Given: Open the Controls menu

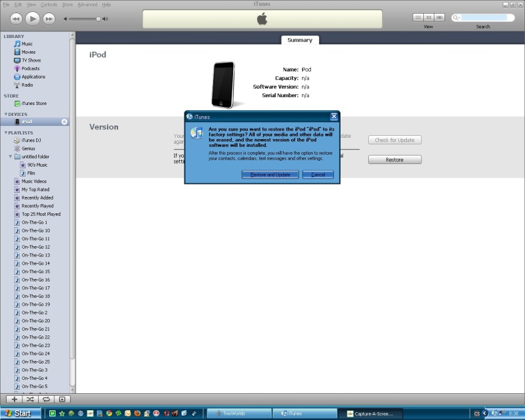Looking at the screenshot, I should tap(49, 5).
